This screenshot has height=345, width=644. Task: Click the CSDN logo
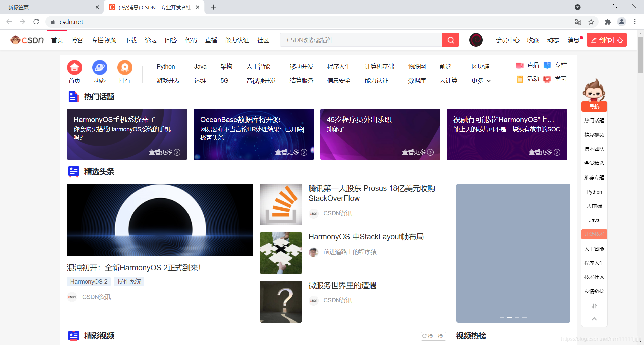click(27, 40)
